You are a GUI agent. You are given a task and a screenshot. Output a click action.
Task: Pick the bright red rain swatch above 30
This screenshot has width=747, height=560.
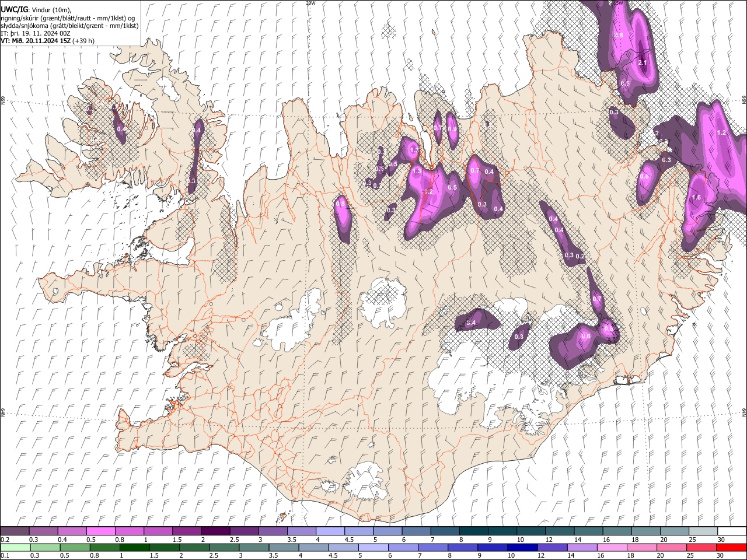[x=732, y=547]
